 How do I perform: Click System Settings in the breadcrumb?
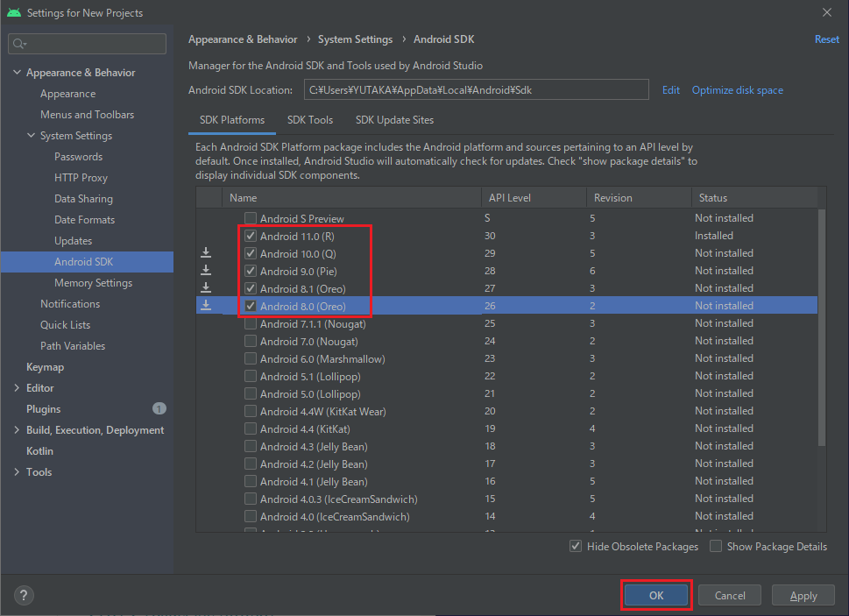pyautogui.click(x=355, y=39)
